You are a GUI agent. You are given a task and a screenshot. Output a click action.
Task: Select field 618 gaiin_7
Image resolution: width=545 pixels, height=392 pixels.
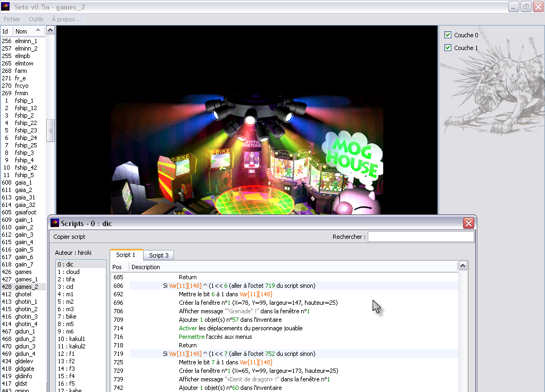[x=23, y=264]
